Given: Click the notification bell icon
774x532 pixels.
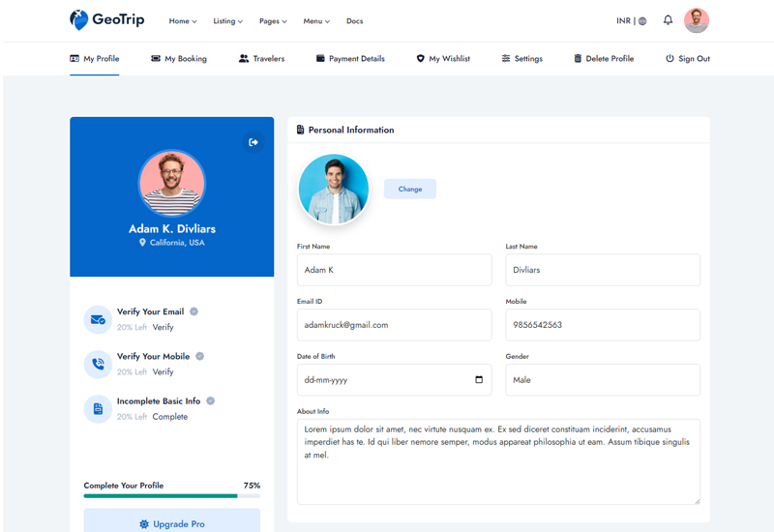Looking at the screenshot, I should pos(668,20).
